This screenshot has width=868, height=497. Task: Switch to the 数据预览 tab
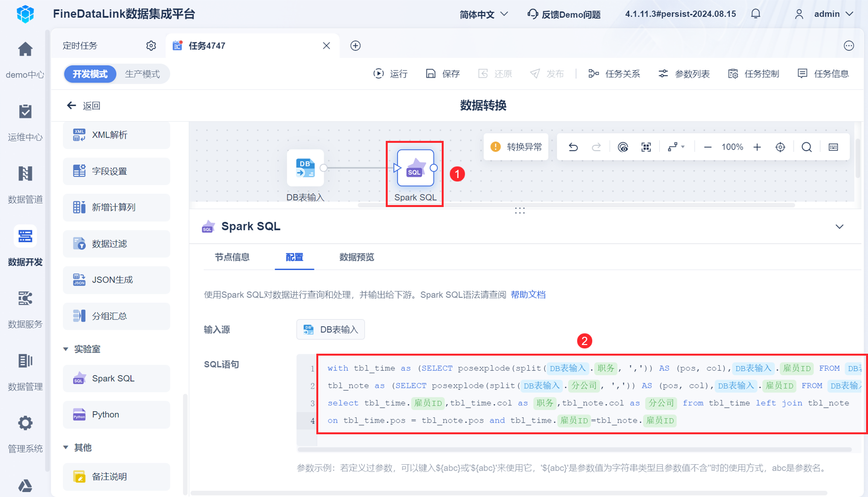356,257
